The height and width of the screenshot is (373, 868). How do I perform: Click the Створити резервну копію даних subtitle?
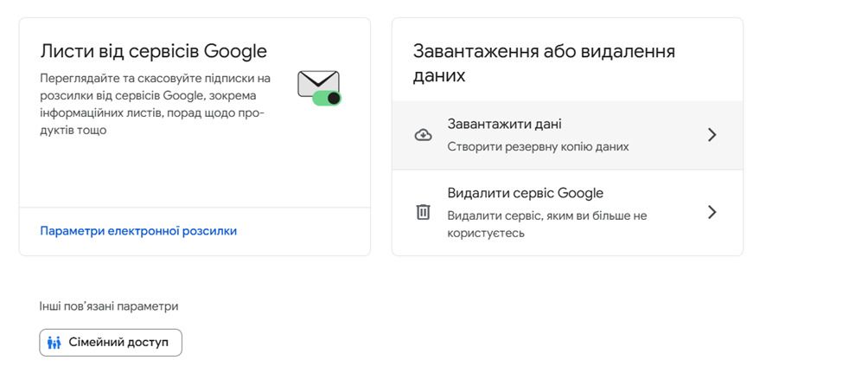tap(538, 147)
